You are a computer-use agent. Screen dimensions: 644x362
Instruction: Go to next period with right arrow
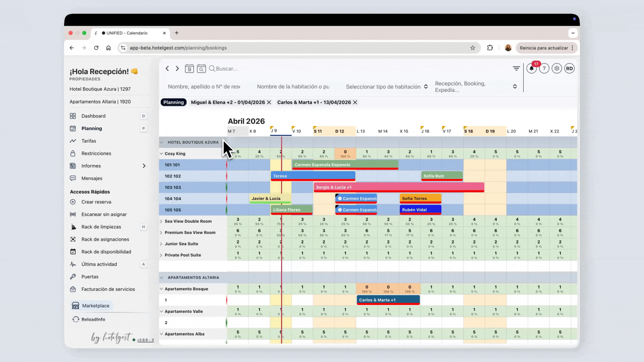pyautogui.click(x=177, y=68)
